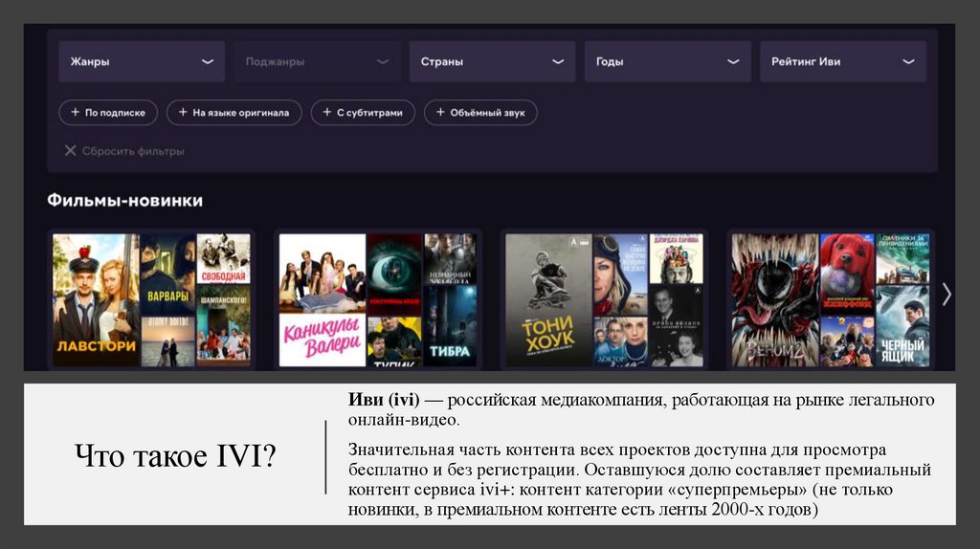Click the X icon beside Сбросить фильтры

click(x=70, y=150)
